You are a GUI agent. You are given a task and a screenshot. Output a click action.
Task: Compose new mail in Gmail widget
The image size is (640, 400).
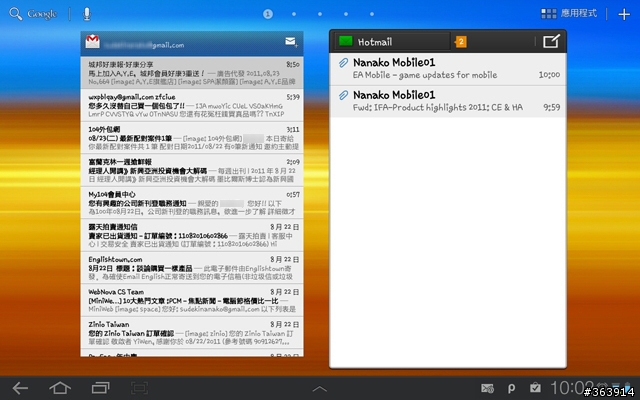[x=291, y=42]
